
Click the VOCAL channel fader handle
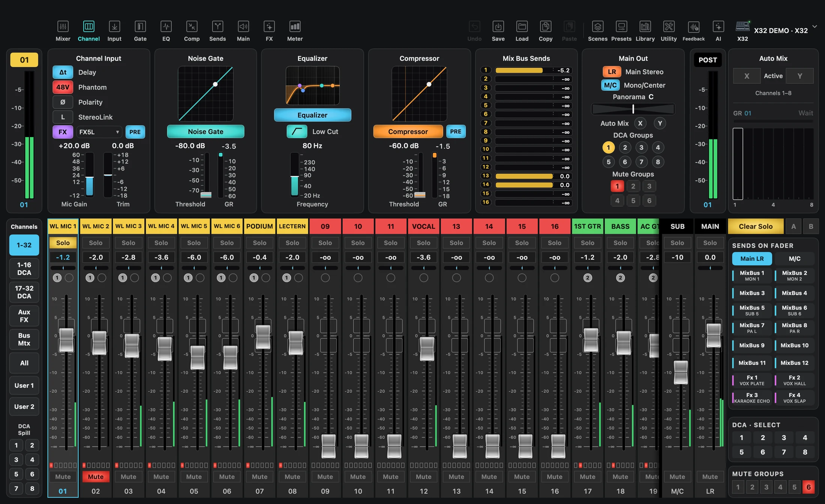pyautogui.click(x=427, y=349)
